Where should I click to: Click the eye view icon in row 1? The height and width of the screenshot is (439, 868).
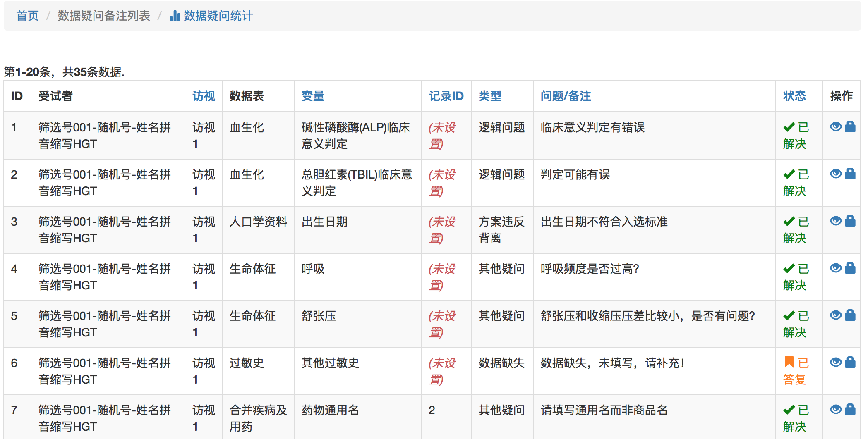835,127
